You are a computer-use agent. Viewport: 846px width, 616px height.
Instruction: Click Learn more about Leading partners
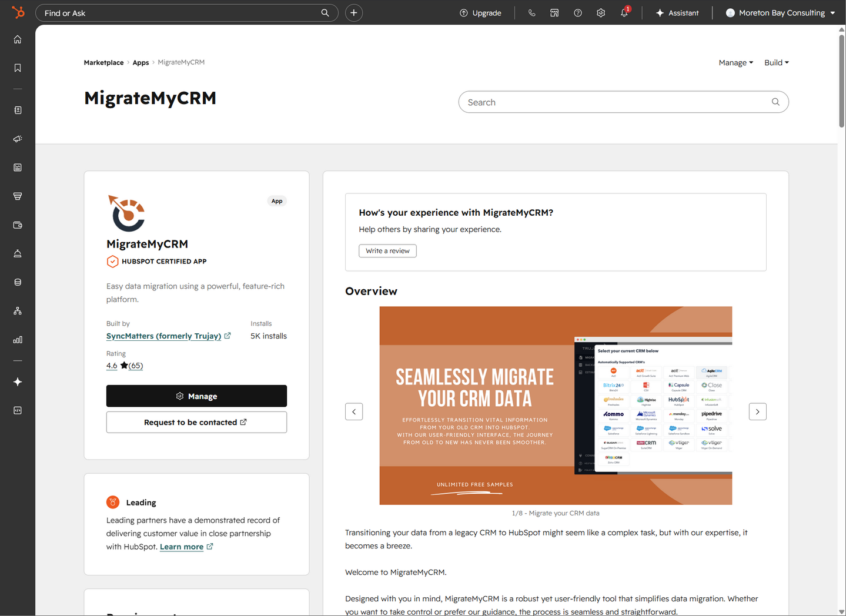coord(182,547)
